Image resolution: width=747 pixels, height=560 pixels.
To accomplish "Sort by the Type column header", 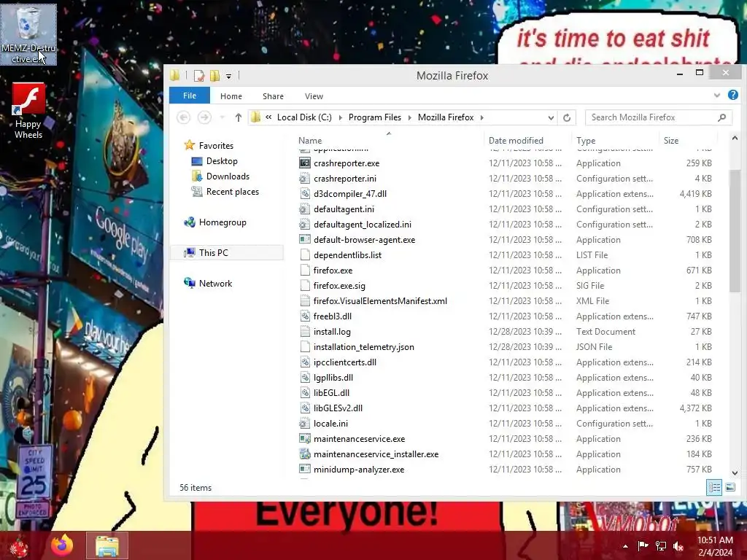I will click(x=586, y=141).
